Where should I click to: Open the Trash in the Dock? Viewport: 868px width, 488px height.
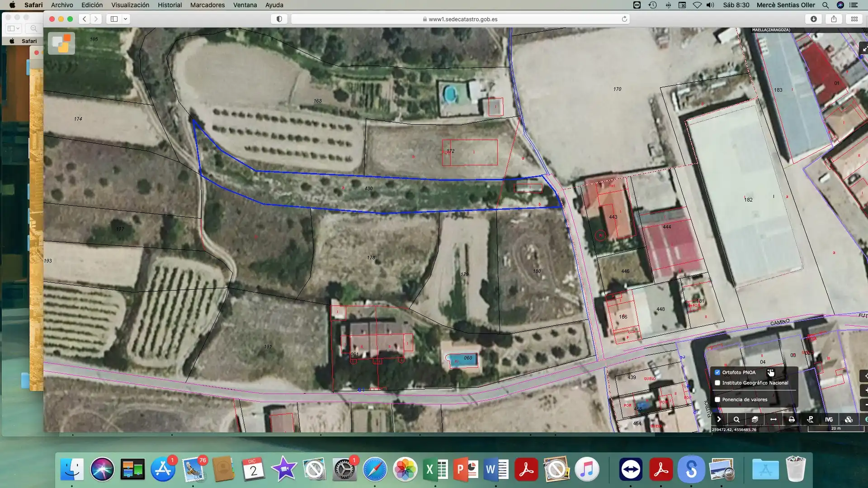click(796, 469)
